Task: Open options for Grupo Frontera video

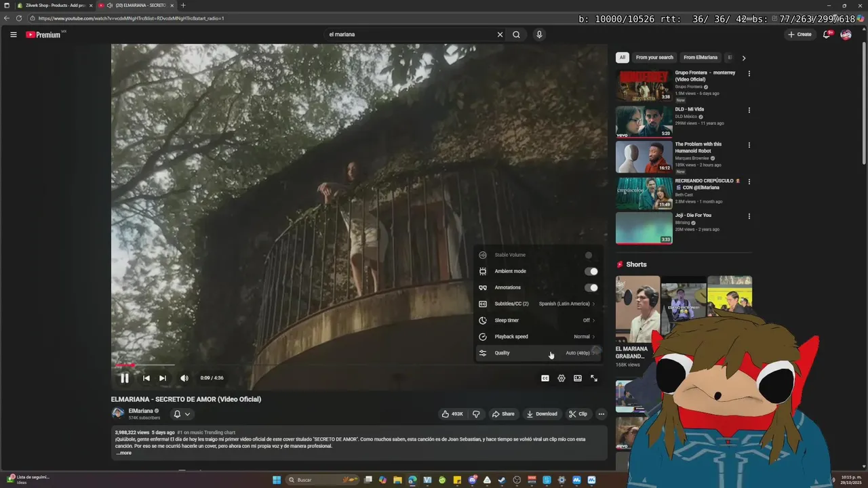Action: [749, 73]
